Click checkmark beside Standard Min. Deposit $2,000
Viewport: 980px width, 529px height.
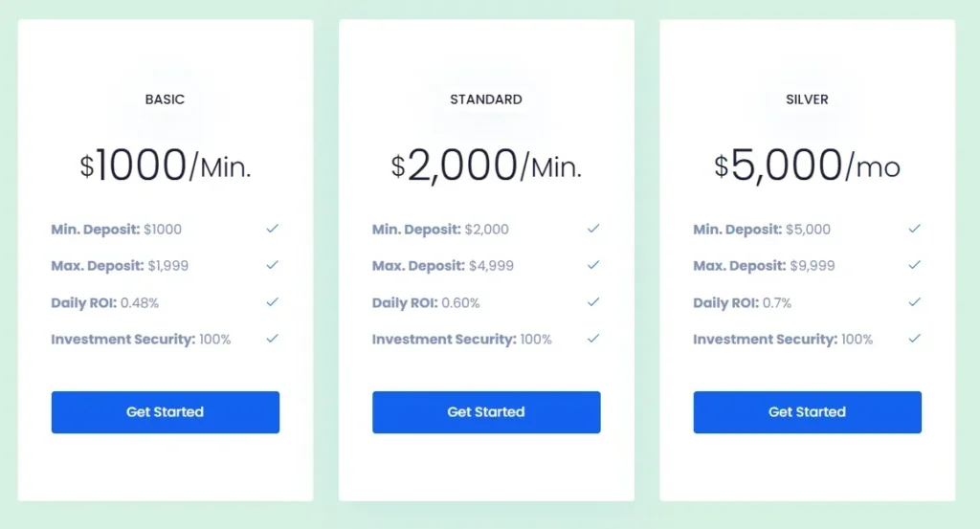coord(593,229)
